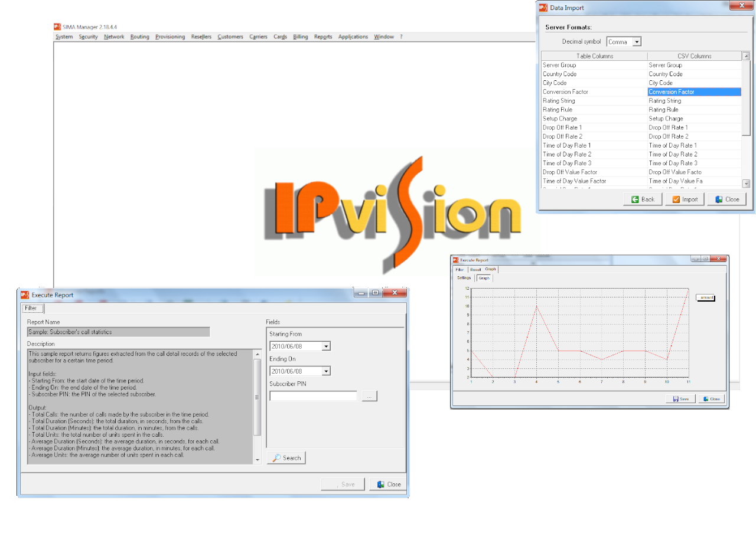Select highlighted Conversion Factor CSV cell
Image resolution: width=756 pixels, height=543 pixels.
[694, 92]
